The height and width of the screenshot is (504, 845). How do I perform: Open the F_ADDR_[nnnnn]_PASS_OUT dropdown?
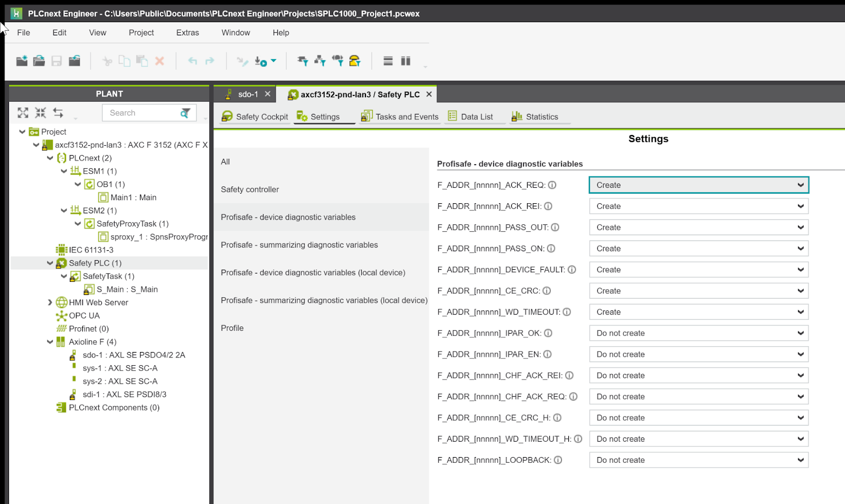tap(699, 227)
